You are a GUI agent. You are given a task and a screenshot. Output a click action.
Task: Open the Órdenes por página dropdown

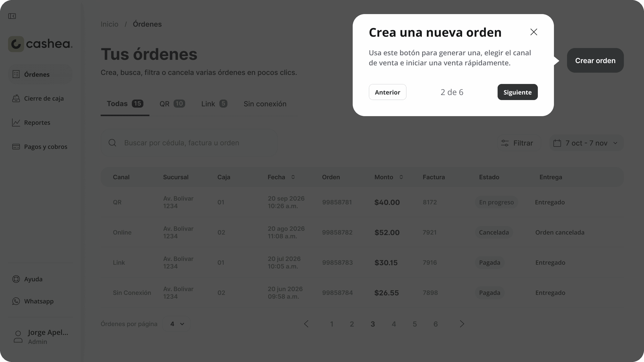click(176, 324)
